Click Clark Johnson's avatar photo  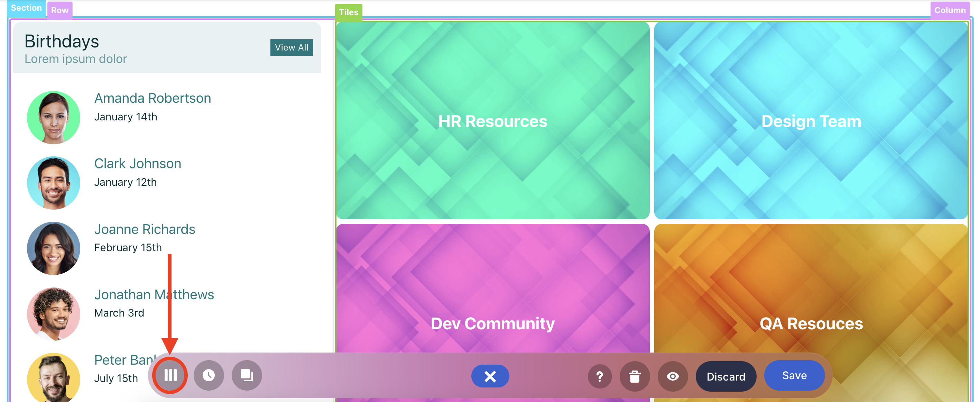[54, 183]
